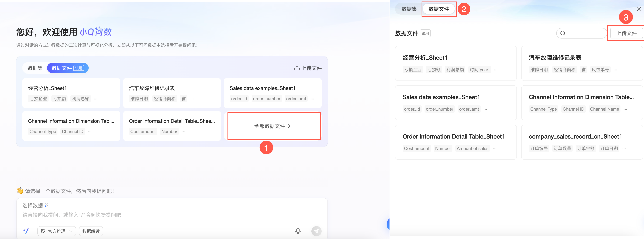Switch to 数据集 tab in side panel

coord(409,9)
